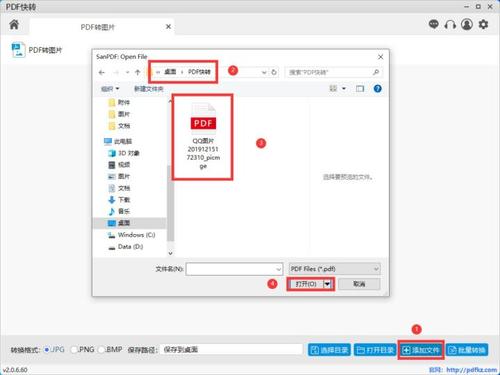The height and width of the screenshot is (375, 500).
Task: Select 视频 in the navigation tree
Action: pos(119,165)
